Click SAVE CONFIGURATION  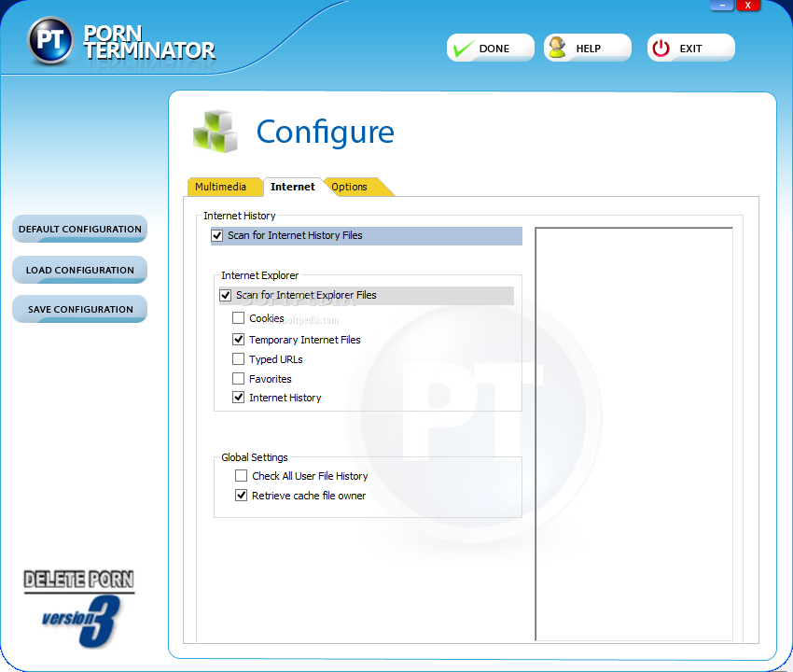click(80, 309)
